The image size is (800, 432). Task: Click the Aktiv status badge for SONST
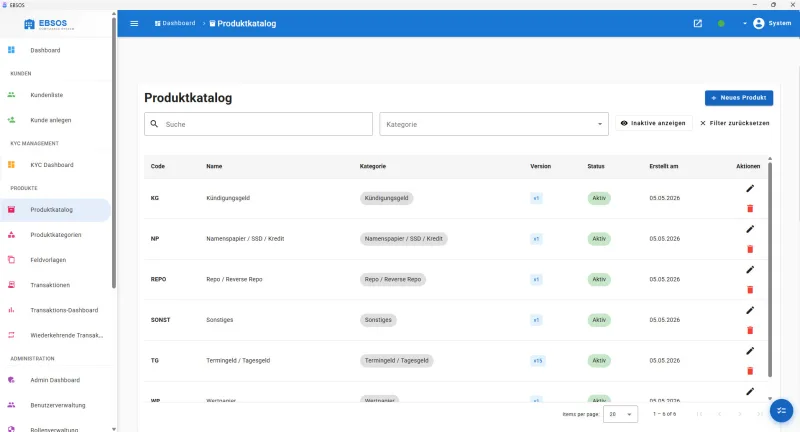pyautogui.click(x=599, y=320)
